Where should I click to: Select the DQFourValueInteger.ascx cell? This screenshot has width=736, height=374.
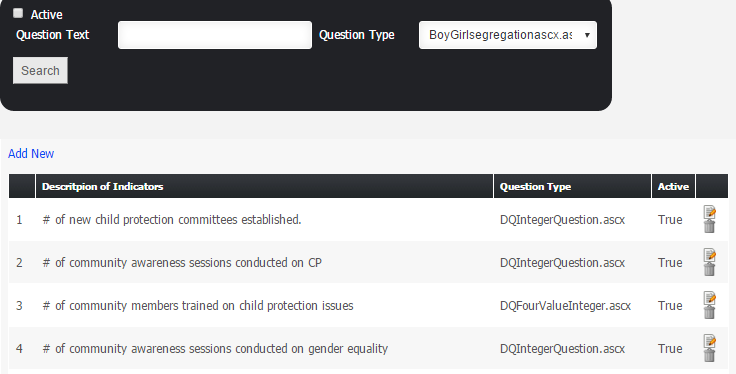point(565,306)
